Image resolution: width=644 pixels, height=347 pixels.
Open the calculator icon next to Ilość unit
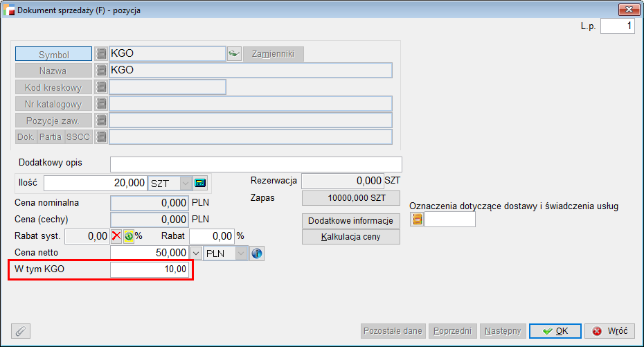click(201, 184)
